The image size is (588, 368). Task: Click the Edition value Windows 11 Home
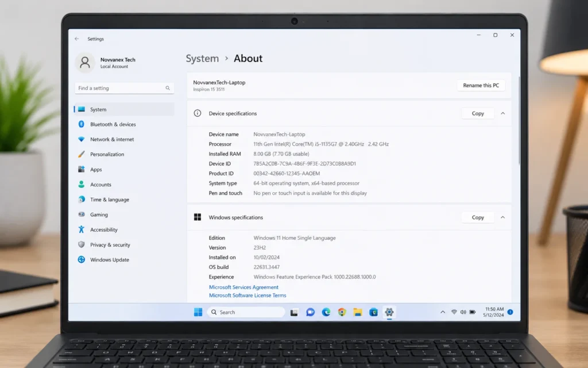tap(295, 237)
